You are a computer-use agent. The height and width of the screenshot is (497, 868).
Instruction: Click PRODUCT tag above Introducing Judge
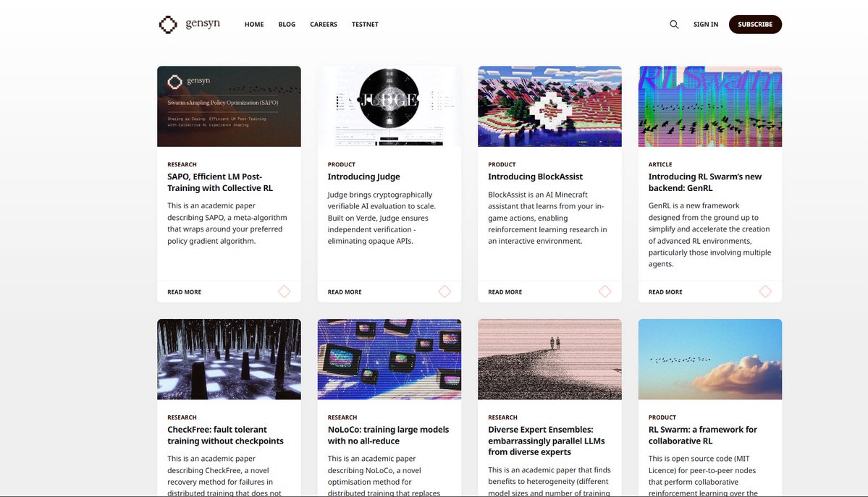coord(342,164)
